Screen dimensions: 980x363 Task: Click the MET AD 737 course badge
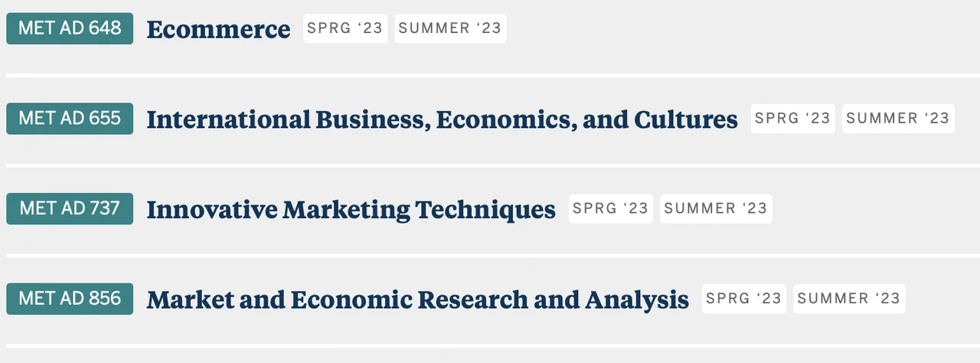[70, 208]
